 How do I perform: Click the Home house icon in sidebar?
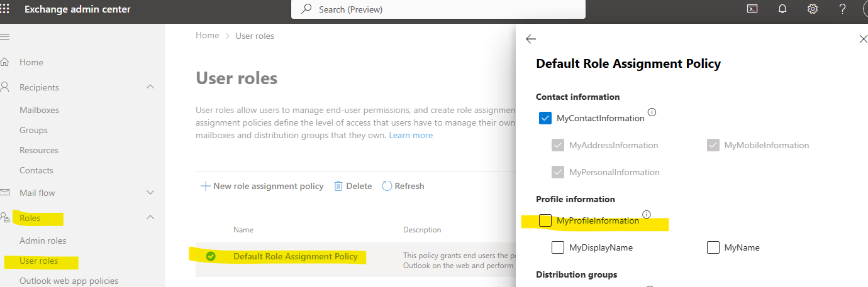pyautogui.click(x=5, y=62)
